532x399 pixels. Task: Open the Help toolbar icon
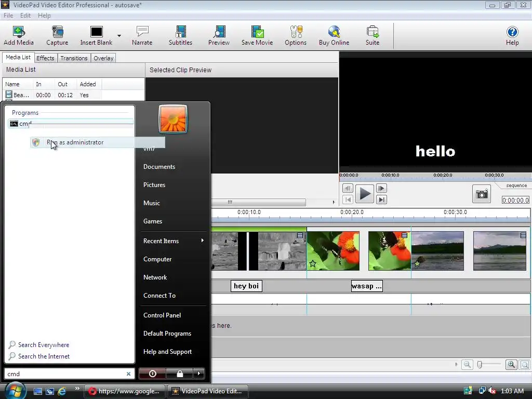(x=512, y=35)
